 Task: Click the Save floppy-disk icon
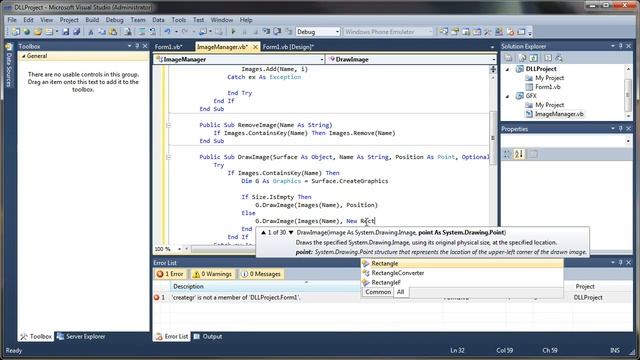click(65, 32)
